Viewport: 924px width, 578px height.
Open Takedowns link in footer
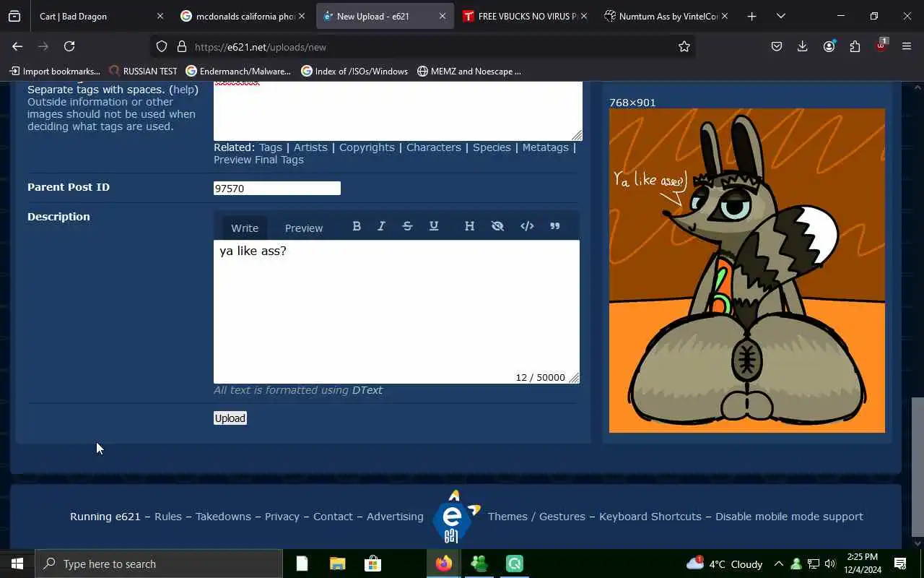pyautogui.click(x=223, y=517)
